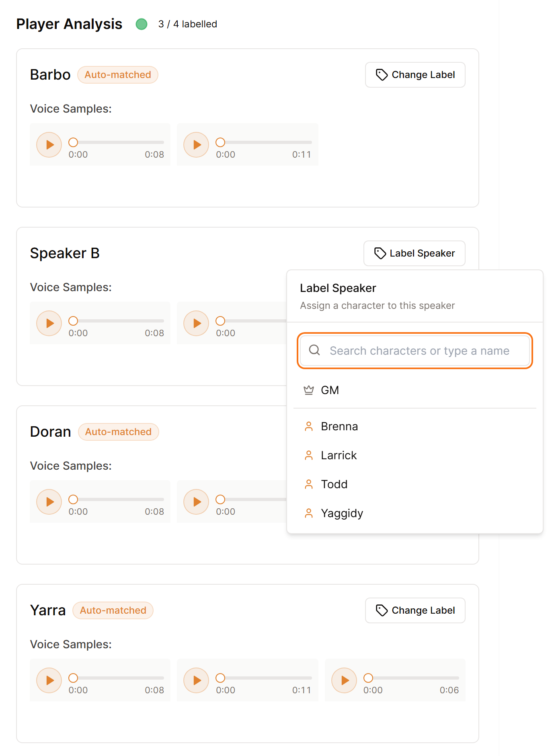Select GM from the character list
Viewport: 550px width, 756px height.
point(415,390)
